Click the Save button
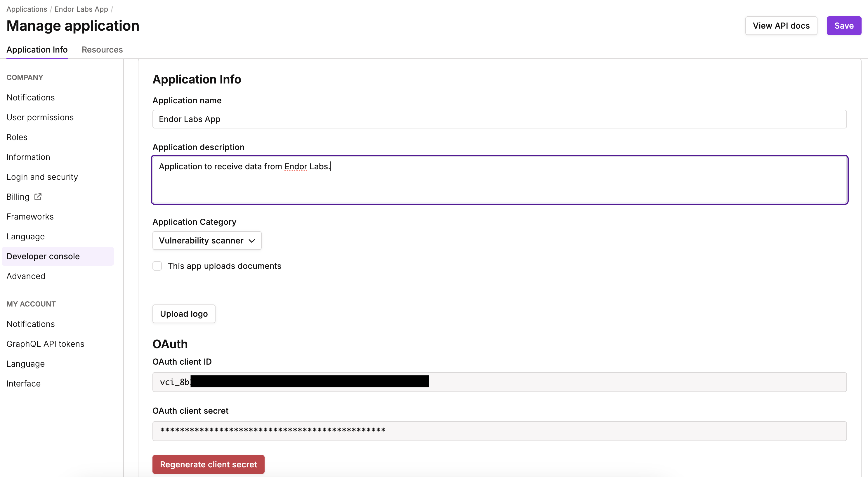Image resolution: width=868 pixels, height=477 pixels. (844, 25)
